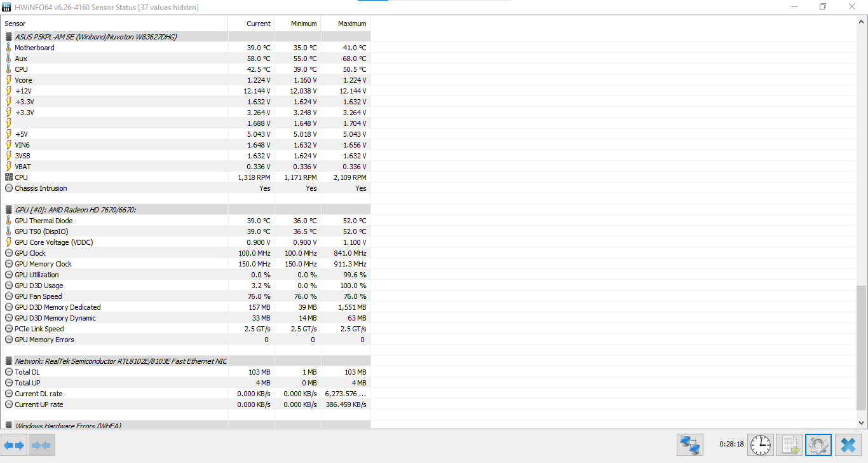Screen dimensions: 868x463
Task: Click the circle icon beside Chassis Intrusion
Action: (x=9, y=188)
